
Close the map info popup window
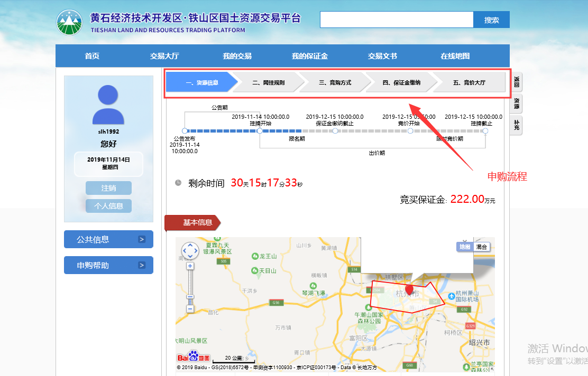[x=465, y=241]
